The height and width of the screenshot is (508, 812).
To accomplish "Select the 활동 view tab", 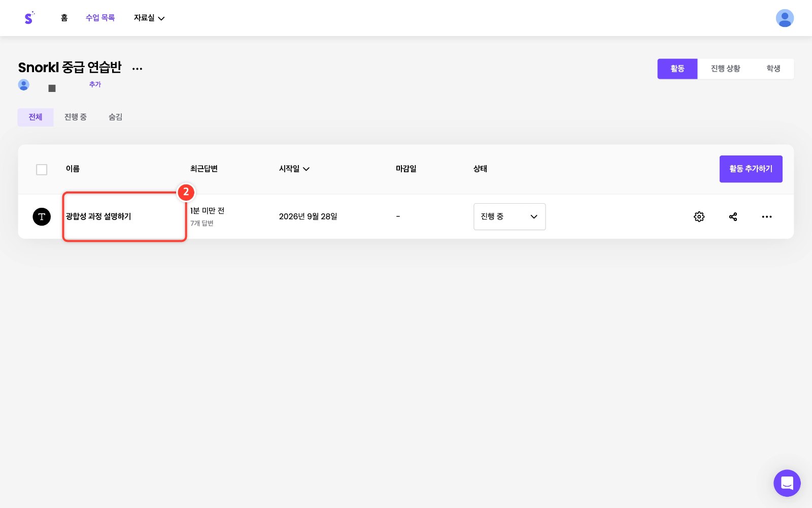I will (678, 69).
